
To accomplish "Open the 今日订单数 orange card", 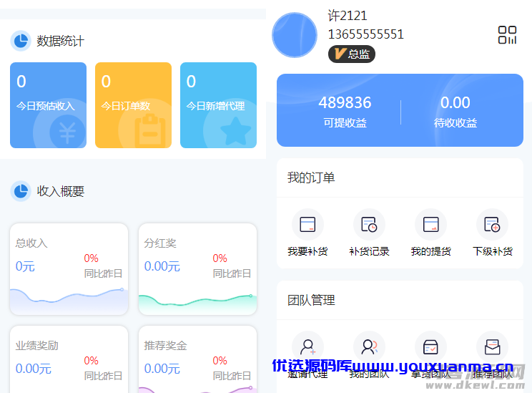I will [133, 105].
